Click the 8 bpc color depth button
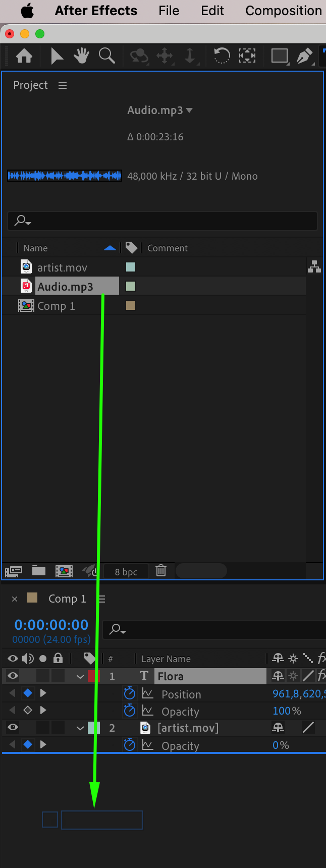 tap(126, 571)
